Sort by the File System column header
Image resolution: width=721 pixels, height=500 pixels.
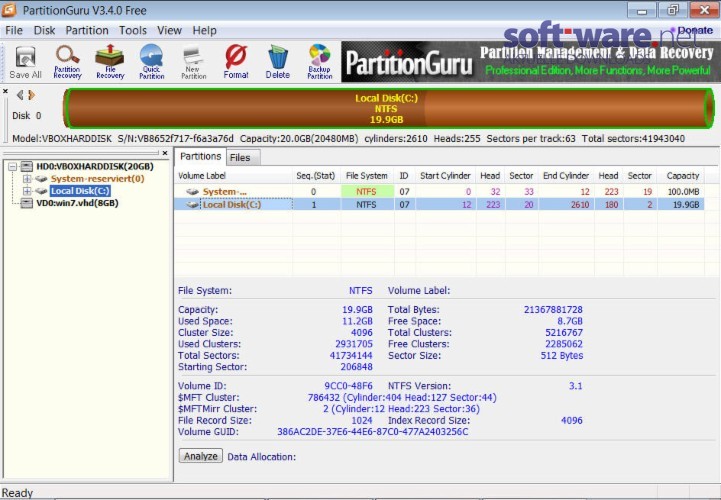(x=366, y=176)
